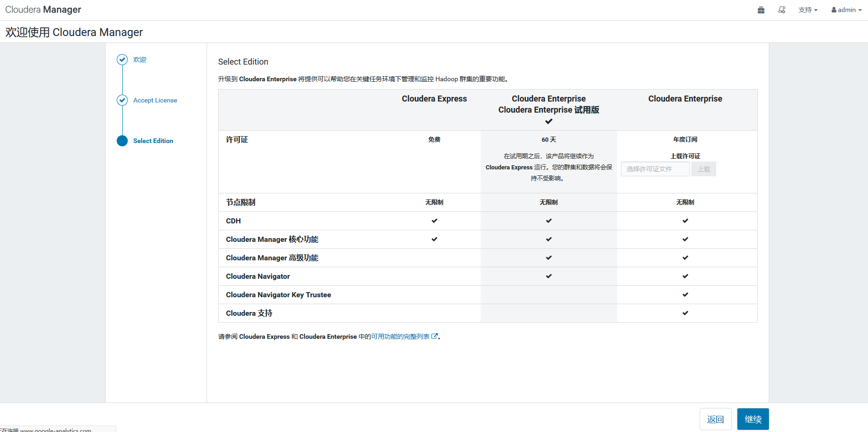Click the 欢迎使用 Cloudera Manager title

pyautogui.click(x=74, y=32)
